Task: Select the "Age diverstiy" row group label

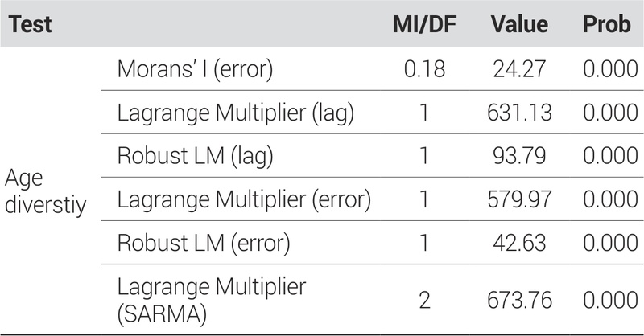Action: pyautogui.click(x=46, y=191)
